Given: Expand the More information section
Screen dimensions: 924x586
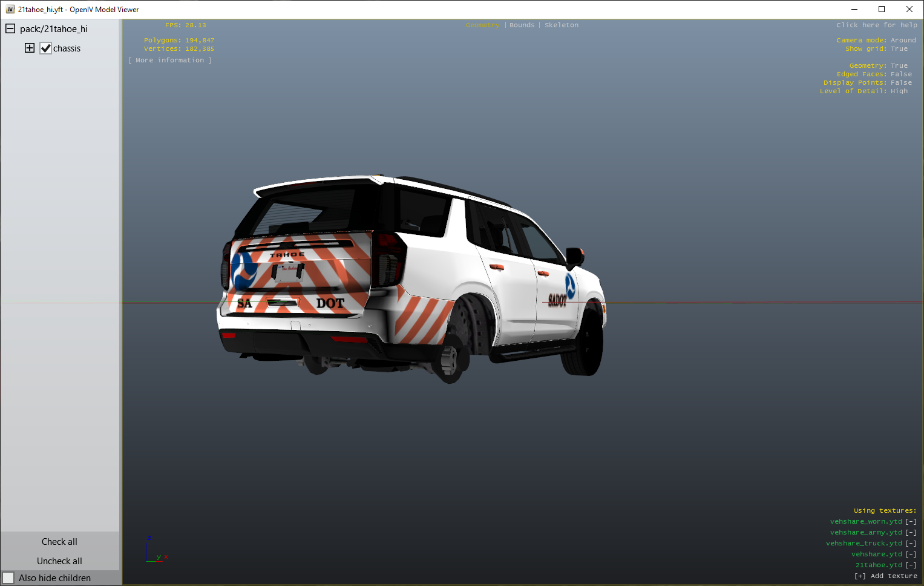Looking at the screenshot, I should [x=170, y=61].
